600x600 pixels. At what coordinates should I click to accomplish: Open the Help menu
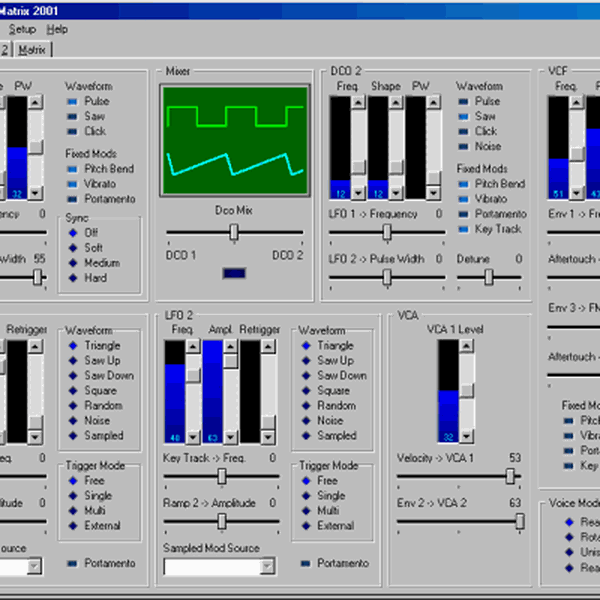57,29
